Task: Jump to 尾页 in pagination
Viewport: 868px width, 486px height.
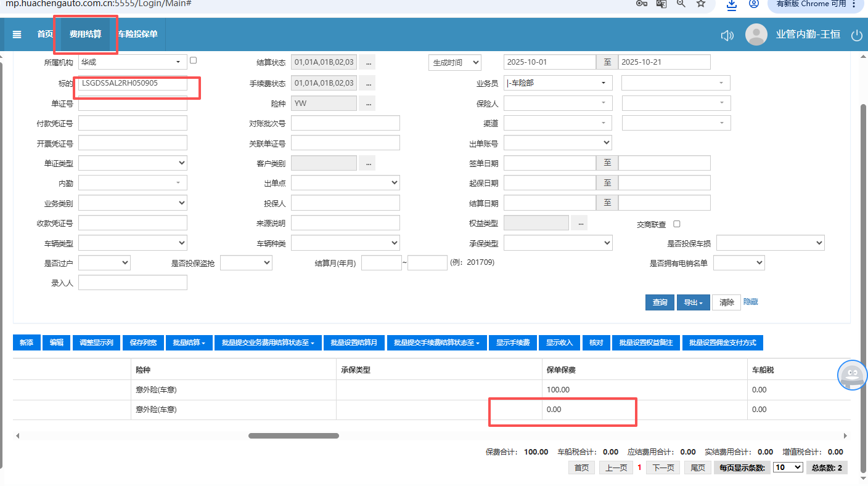Action: coord(698,468)
